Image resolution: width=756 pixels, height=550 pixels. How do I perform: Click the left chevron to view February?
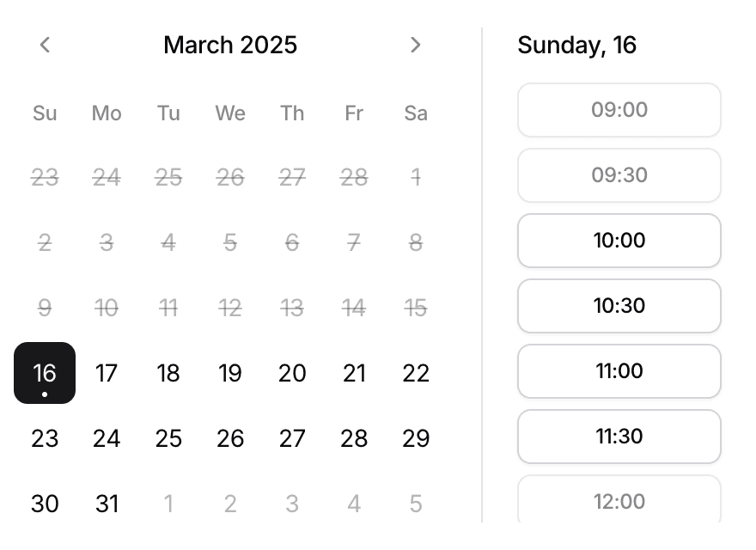[45, 45]
